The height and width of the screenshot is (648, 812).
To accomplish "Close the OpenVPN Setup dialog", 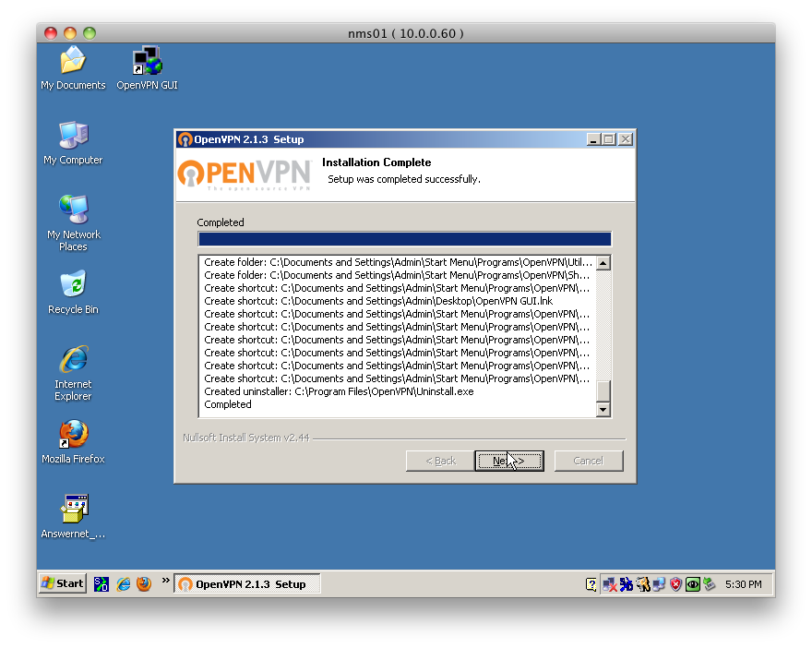I will tap(626, 139).
